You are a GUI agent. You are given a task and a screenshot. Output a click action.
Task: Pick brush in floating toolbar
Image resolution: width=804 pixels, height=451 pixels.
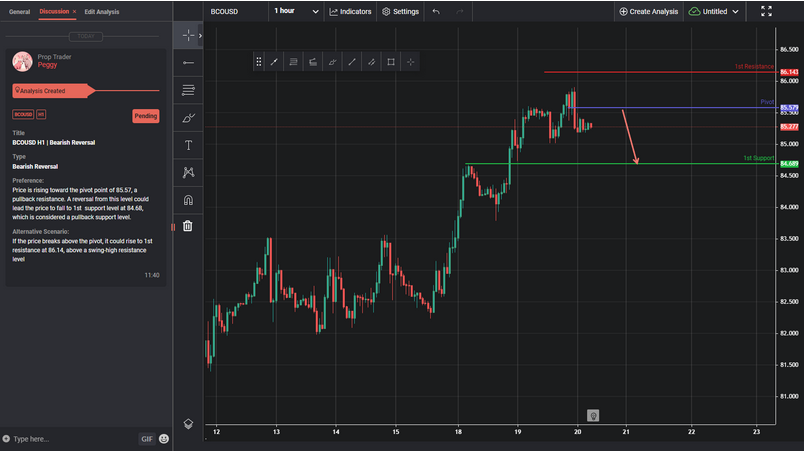coord(332,62)
